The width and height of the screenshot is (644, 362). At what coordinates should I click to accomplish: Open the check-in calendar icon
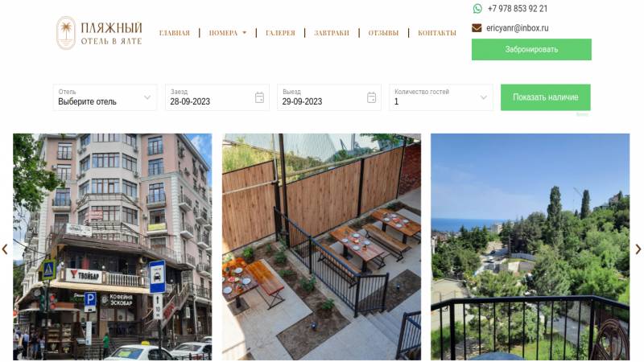point(259,97)
